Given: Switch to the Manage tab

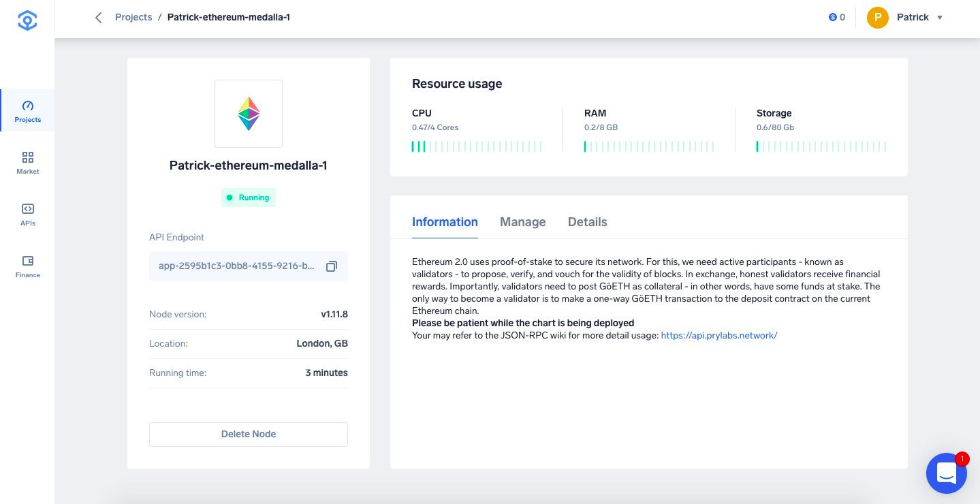Looking at the screenshot, I should click(522, 222).
